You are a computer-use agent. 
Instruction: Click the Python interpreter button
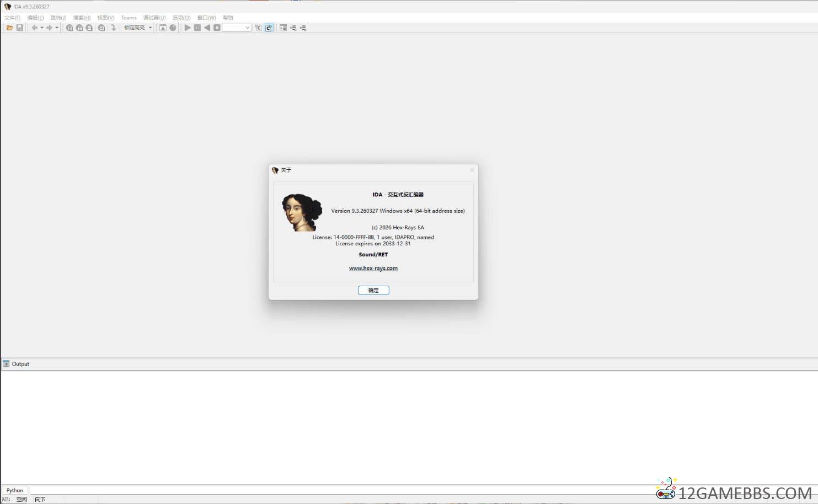click(15, 490)
